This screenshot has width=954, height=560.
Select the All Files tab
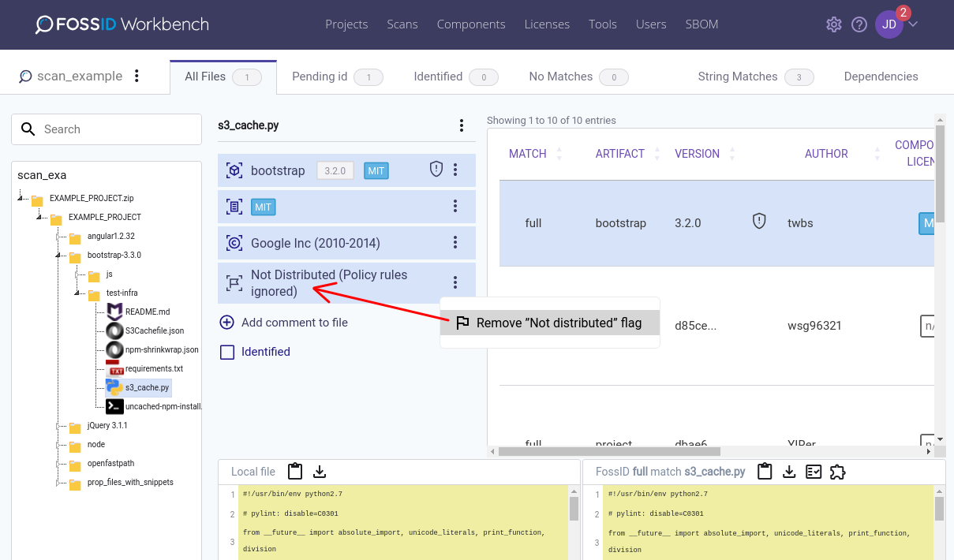pos(223,77)
